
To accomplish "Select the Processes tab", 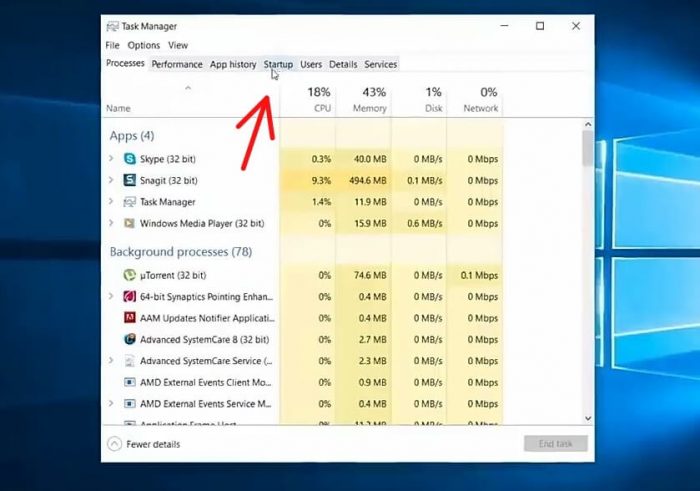I will point(125,63).
